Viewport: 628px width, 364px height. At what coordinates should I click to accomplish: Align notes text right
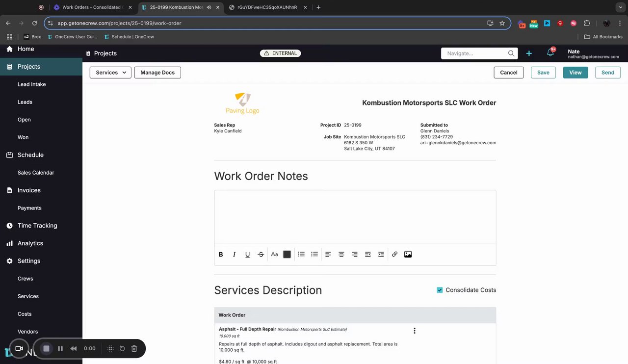point(355,254)
